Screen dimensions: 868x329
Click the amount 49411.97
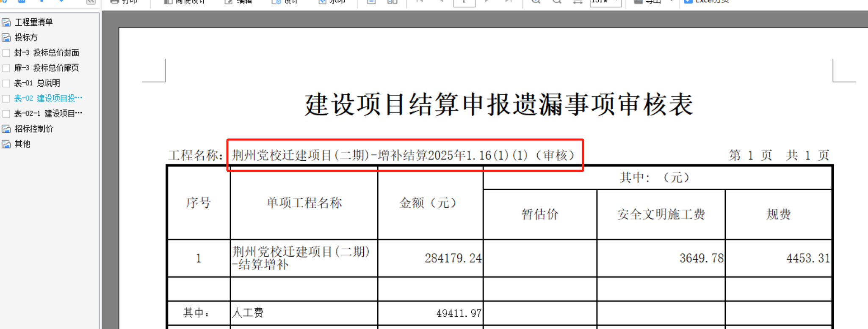459,313
